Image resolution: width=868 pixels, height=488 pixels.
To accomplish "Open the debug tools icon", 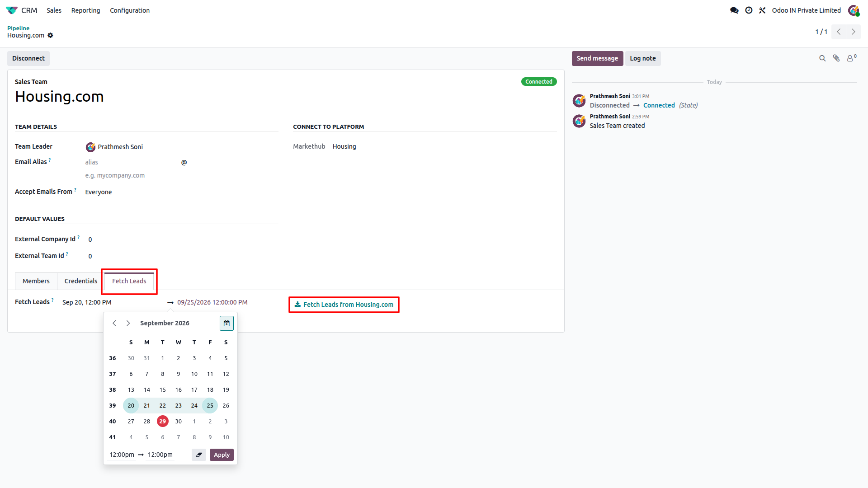I will pos(762,10).
